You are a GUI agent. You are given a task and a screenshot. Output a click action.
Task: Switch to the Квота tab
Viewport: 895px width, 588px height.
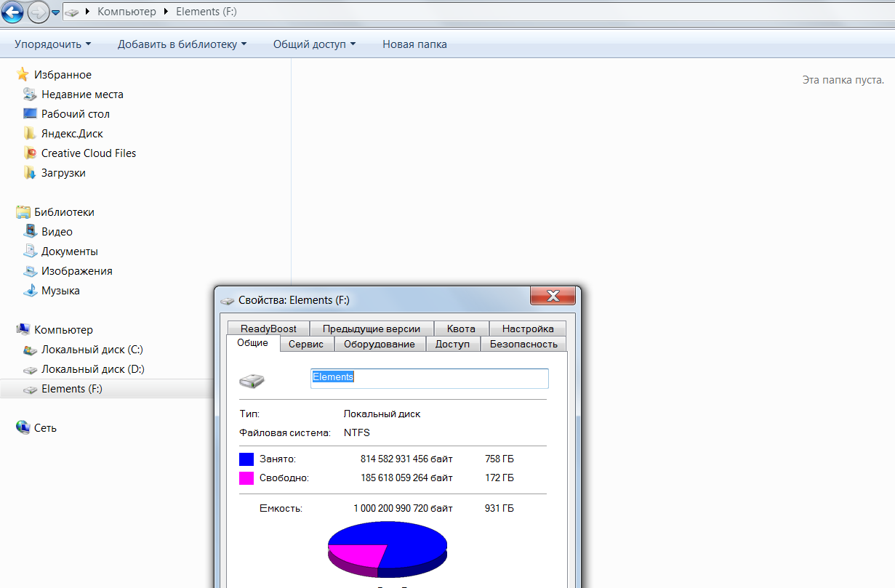pyautogui.click(x=461, y=329)
